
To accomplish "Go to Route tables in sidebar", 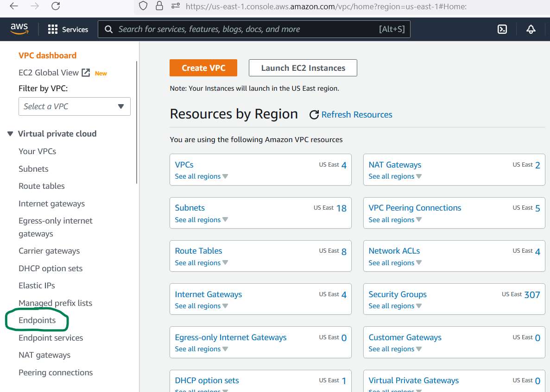I will [41, 186].
